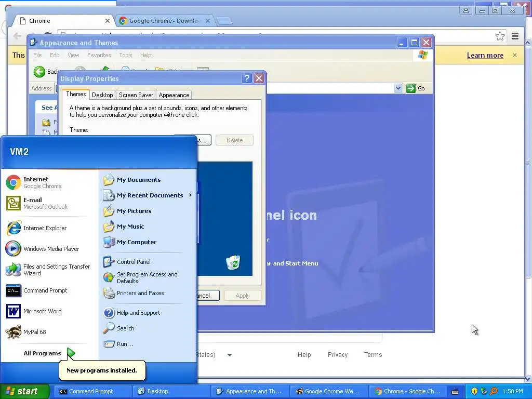Open the Edit menu
The width and height of the screenshot is (532, 399).
[x=55, y=55]
